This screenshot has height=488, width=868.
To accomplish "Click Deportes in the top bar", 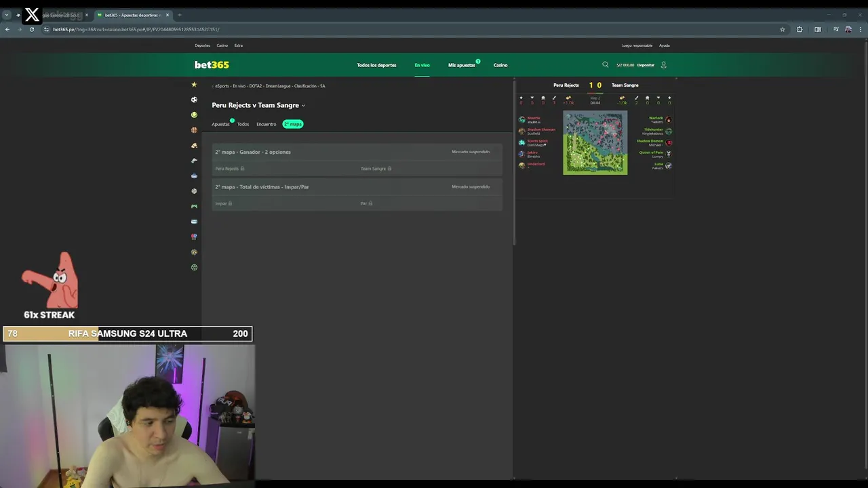I will coord(202,45).
